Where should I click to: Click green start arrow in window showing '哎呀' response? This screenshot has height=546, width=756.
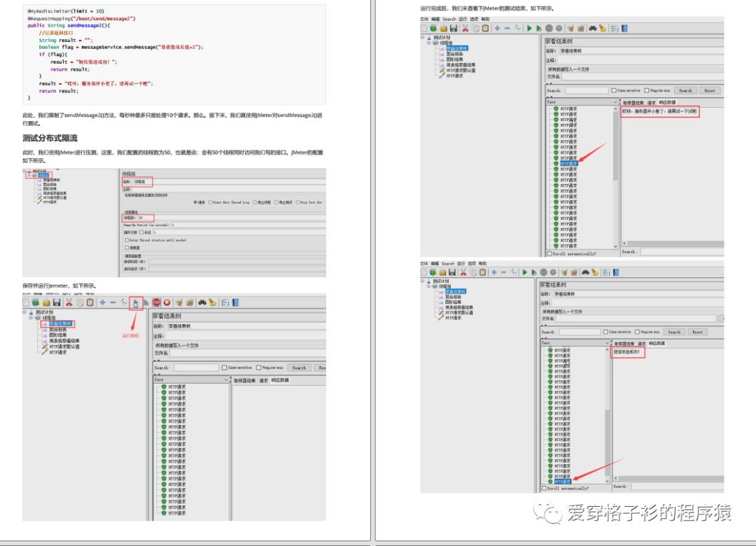(x=529, y=29)
